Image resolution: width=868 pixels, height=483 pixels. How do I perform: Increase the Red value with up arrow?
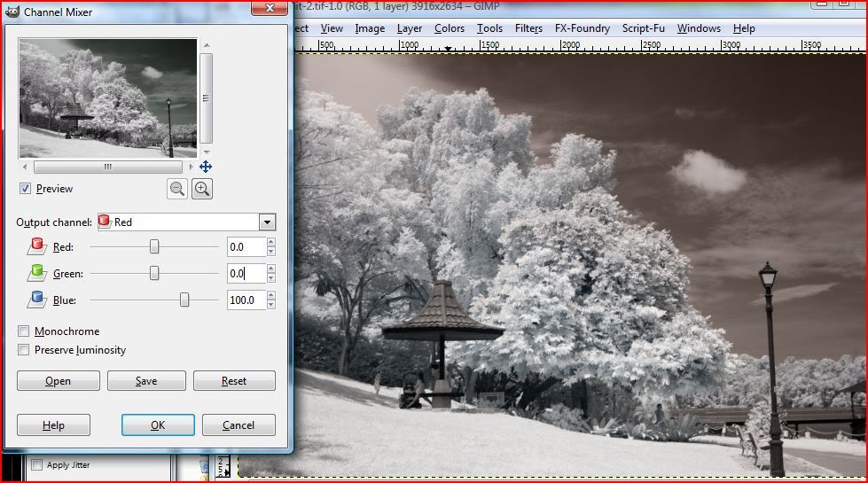[270, 242]
